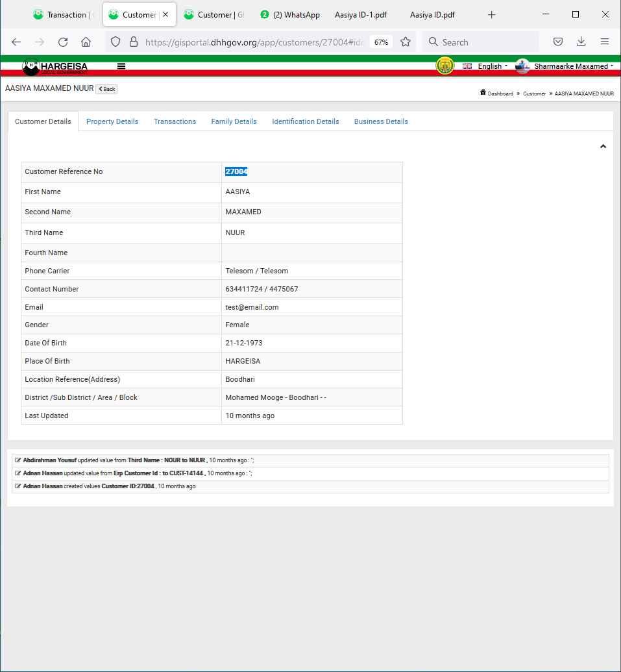Click the browser forward arrow
This screenshot has height=672, width=621.
click(40, 42)
